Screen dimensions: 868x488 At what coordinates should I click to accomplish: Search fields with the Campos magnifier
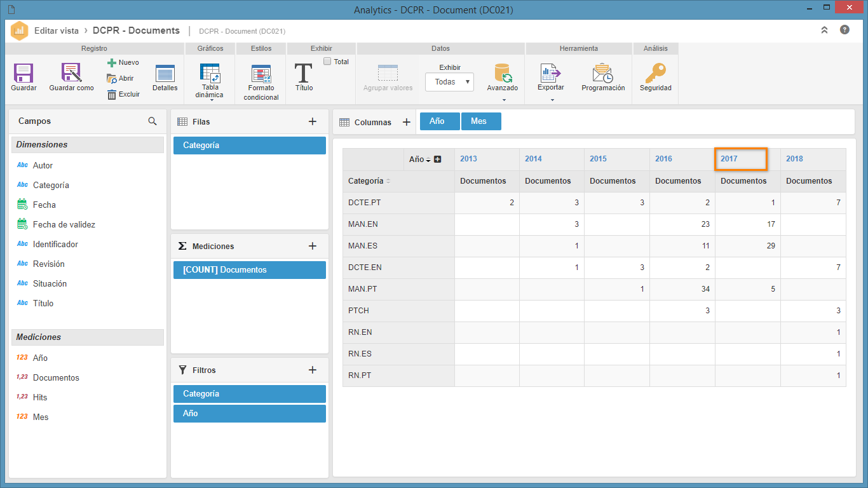click(x=153, y=121)
